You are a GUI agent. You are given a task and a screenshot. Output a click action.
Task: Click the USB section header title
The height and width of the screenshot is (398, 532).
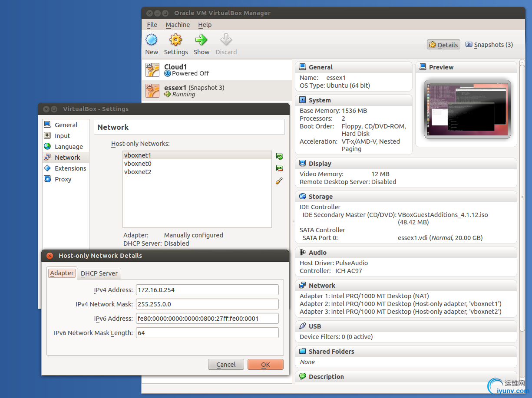(315, 326)
